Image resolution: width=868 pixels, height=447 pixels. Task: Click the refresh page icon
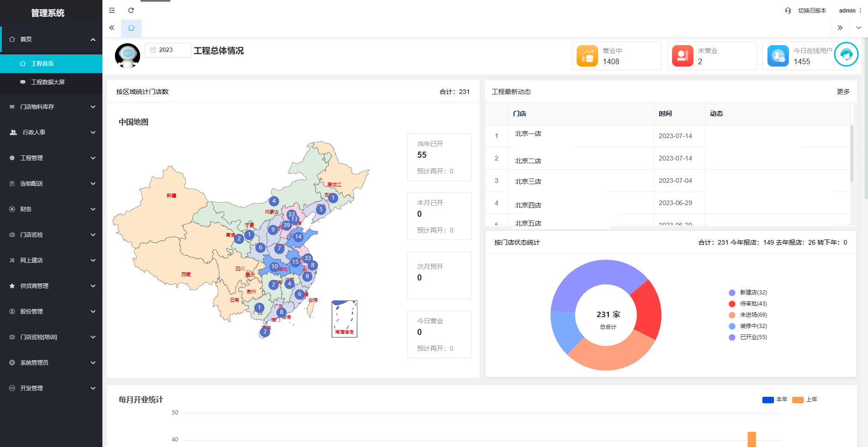(x=131, y=10)
